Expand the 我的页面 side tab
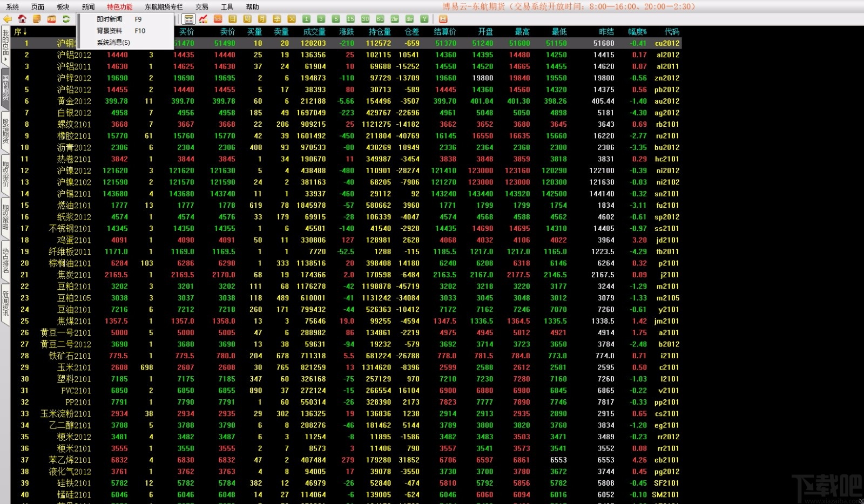 tap(5, 46)
